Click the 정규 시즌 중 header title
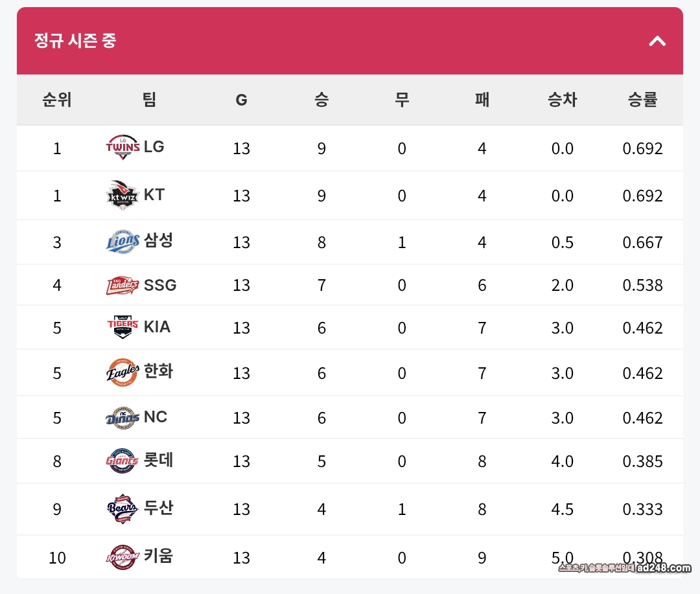The width and height of the screenshot is (700, 594). click(x=75, y=41)
